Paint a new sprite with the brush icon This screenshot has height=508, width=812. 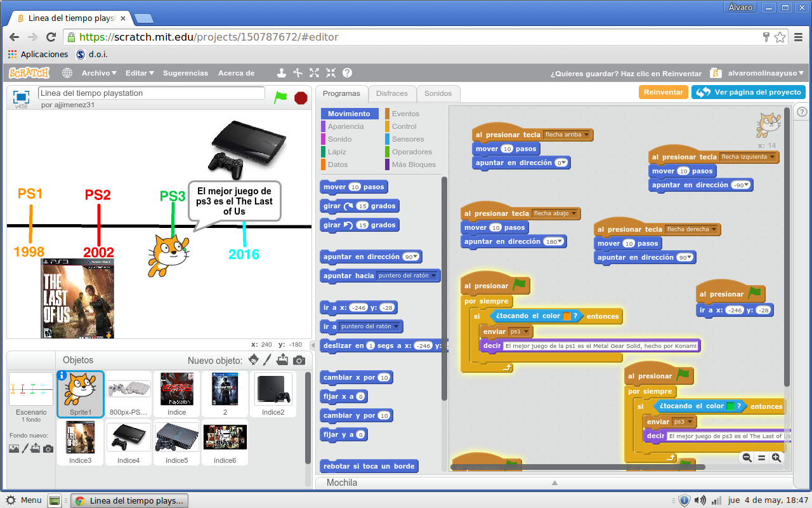point(268,360)
